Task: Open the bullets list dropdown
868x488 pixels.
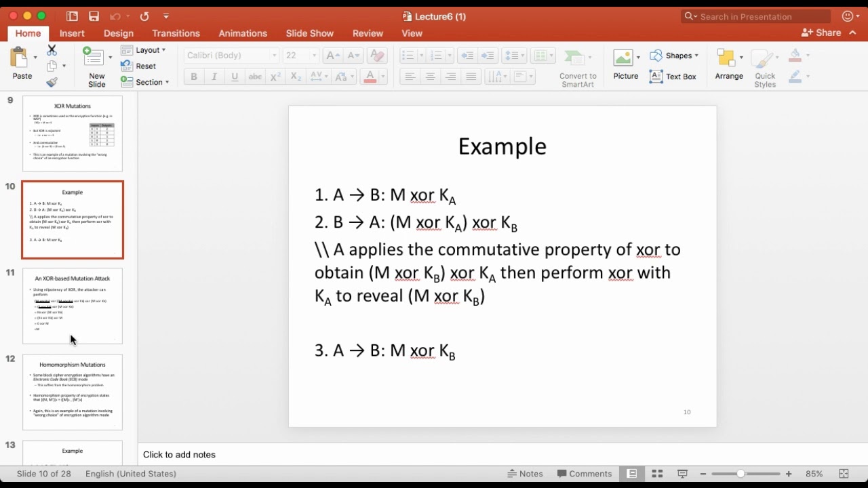Action: [x=420, y=56]
